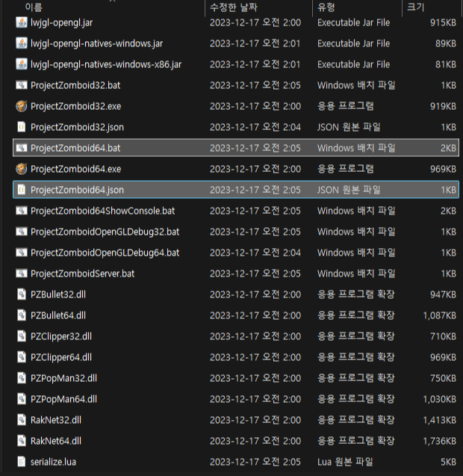Viewport: 463px width, 476px height.
Task: Click the JSON 원본 파일 type of ProjectZomboid32.json
Action: (349, 127)
